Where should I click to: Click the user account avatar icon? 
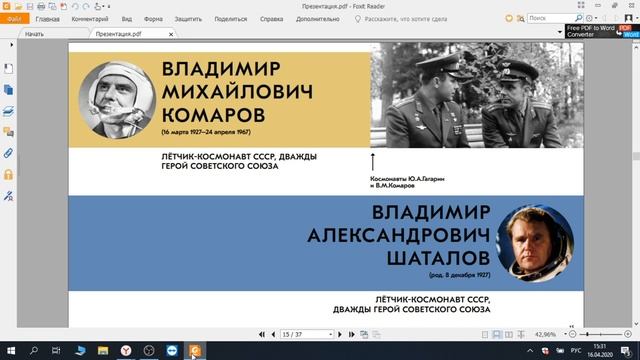629,18
